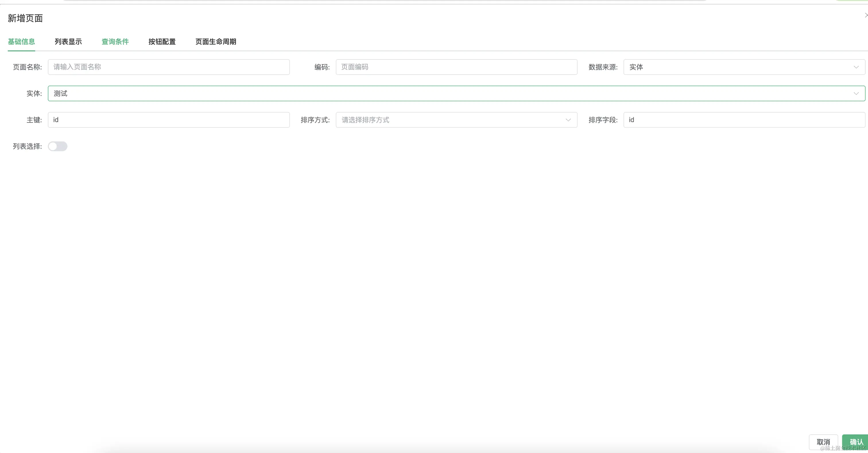
Task: Click the chevron icon in 排序方式 selector
Action: pos(568,120)
